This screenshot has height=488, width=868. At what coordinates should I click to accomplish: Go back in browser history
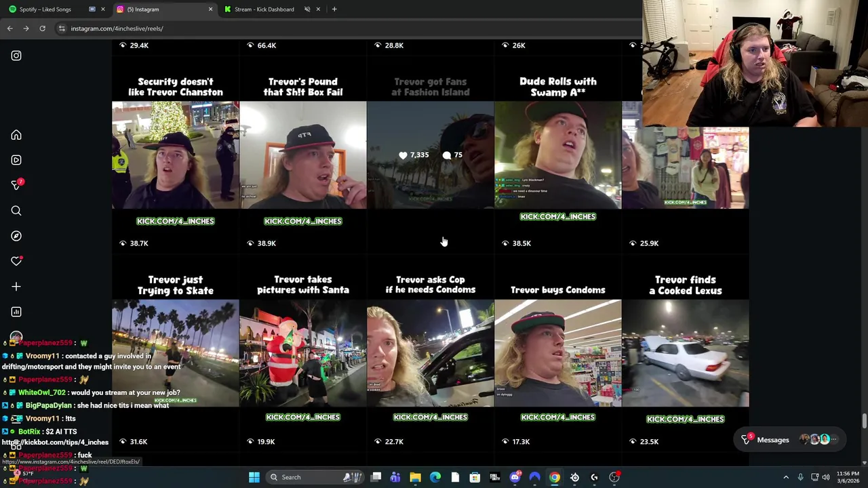tap(10, 28)
